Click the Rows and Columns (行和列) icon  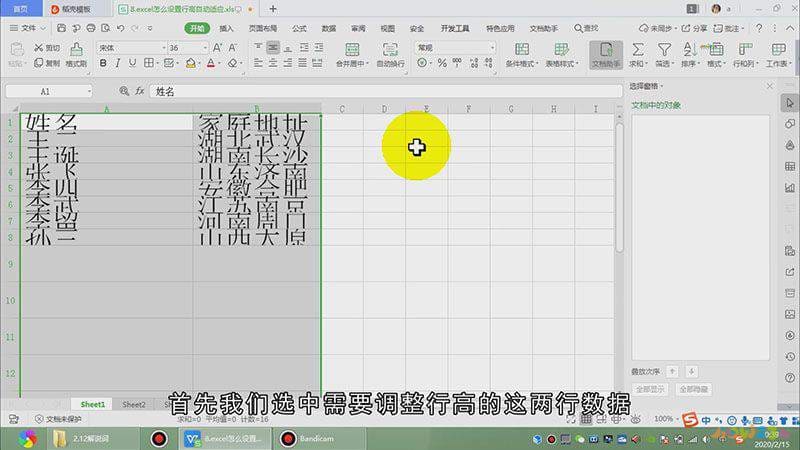point(745,49)
